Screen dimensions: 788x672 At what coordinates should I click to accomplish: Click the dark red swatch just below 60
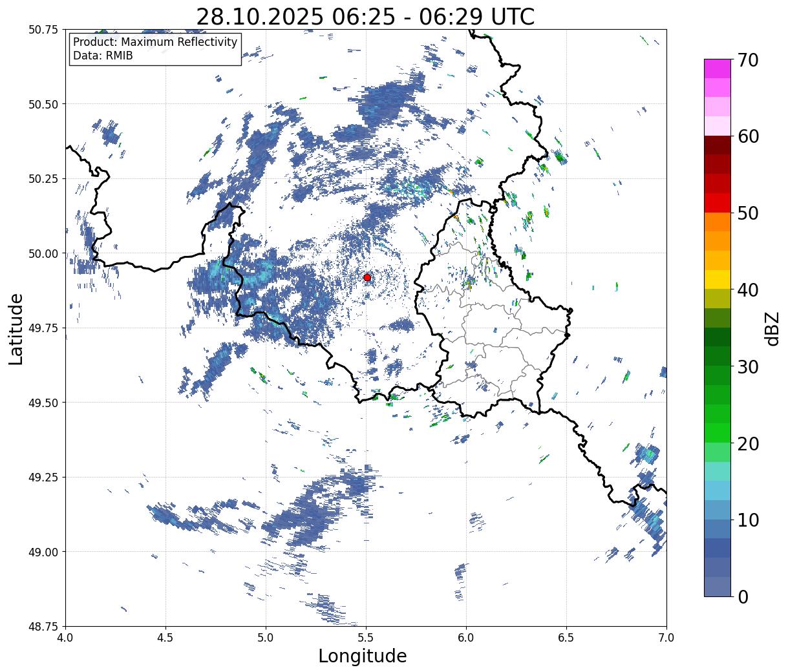tap(718, 145)
